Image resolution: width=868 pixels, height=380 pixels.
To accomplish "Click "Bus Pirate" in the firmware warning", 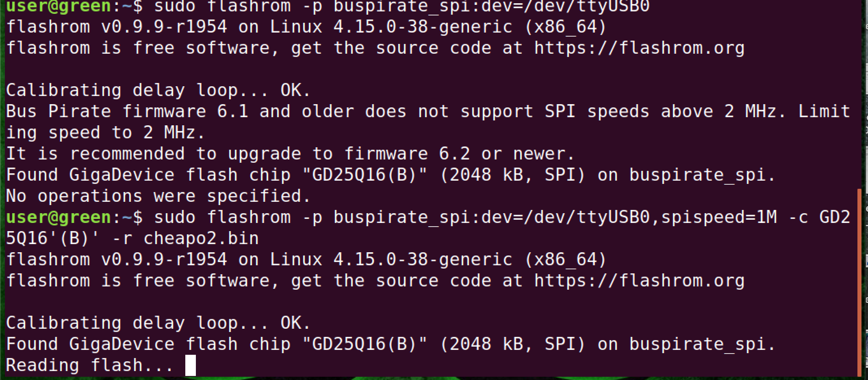I will point(58,111).
